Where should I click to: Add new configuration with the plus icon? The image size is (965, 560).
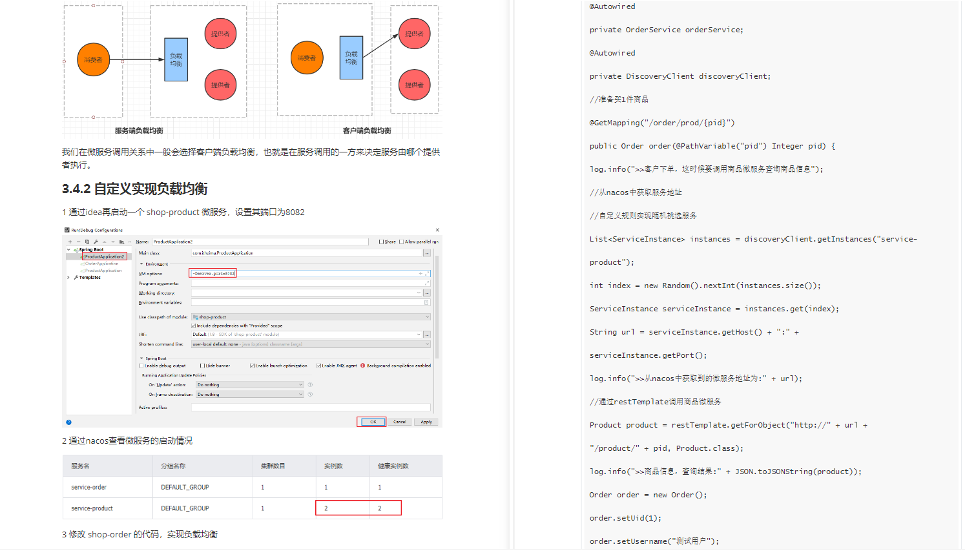tap(70, 241)
